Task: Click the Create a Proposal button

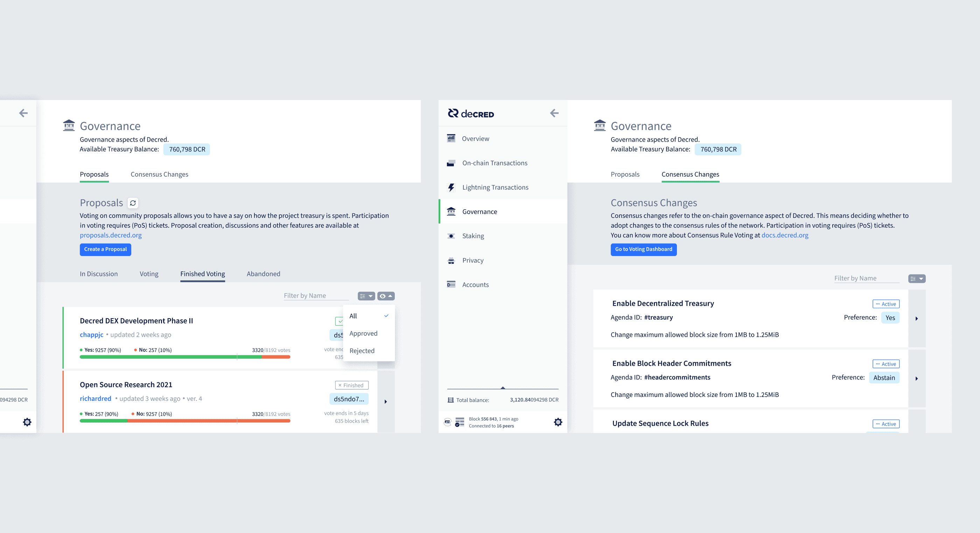Action: 105,249
